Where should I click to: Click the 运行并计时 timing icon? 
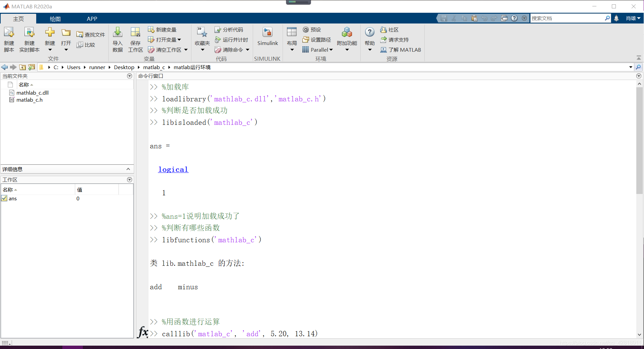pos(232,40)
